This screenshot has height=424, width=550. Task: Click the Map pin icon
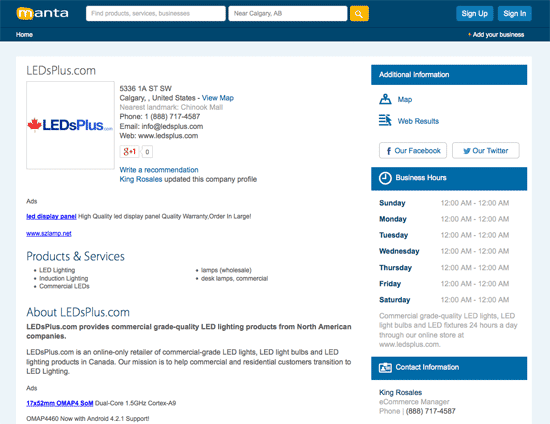(385, 99)
